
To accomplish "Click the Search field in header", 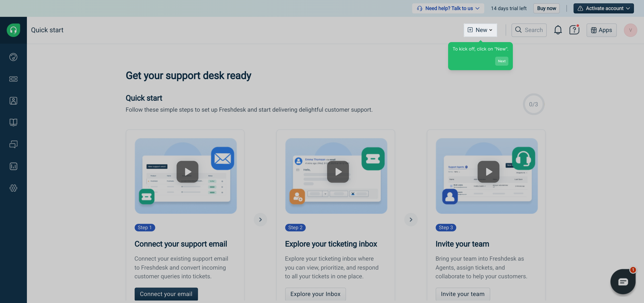I will [529, 30].
